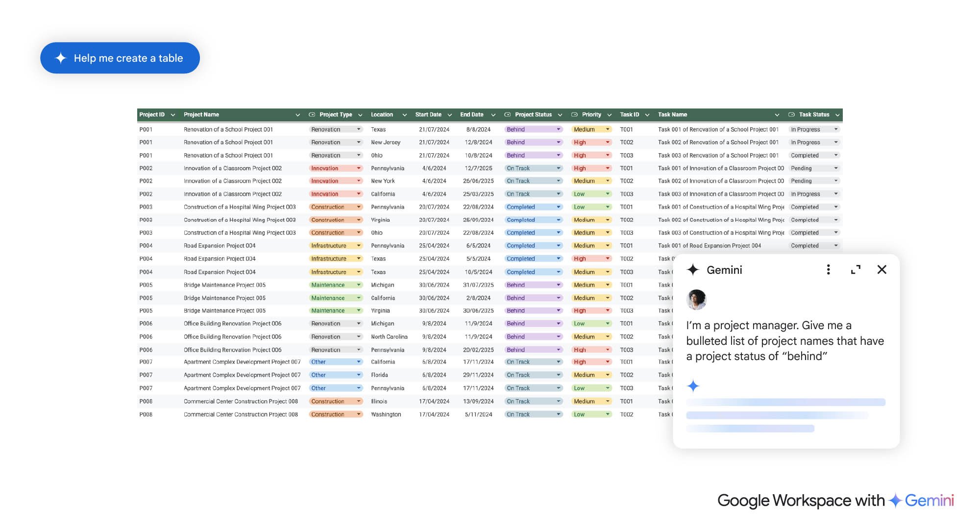Expand the Gemini panel to full size
This screenshot has width=980, height=529.
(856, 270)
